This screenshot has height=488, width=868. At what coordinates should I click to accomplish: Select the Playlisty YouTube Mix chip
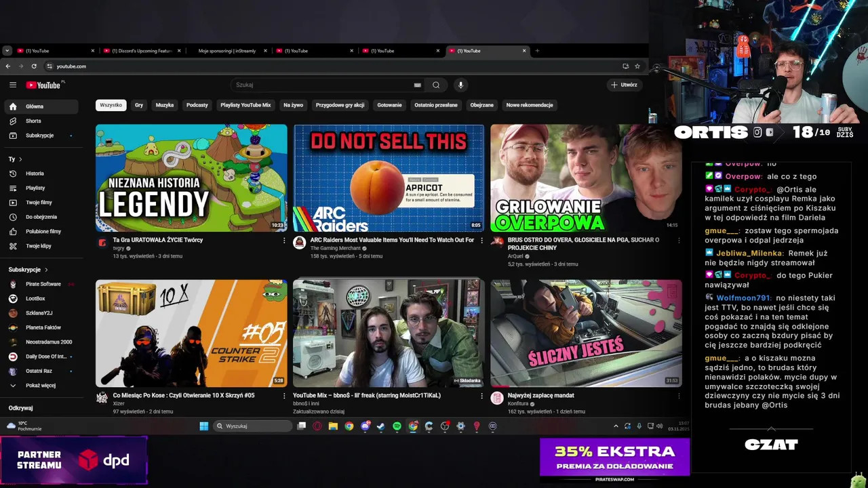click(245, 105)
